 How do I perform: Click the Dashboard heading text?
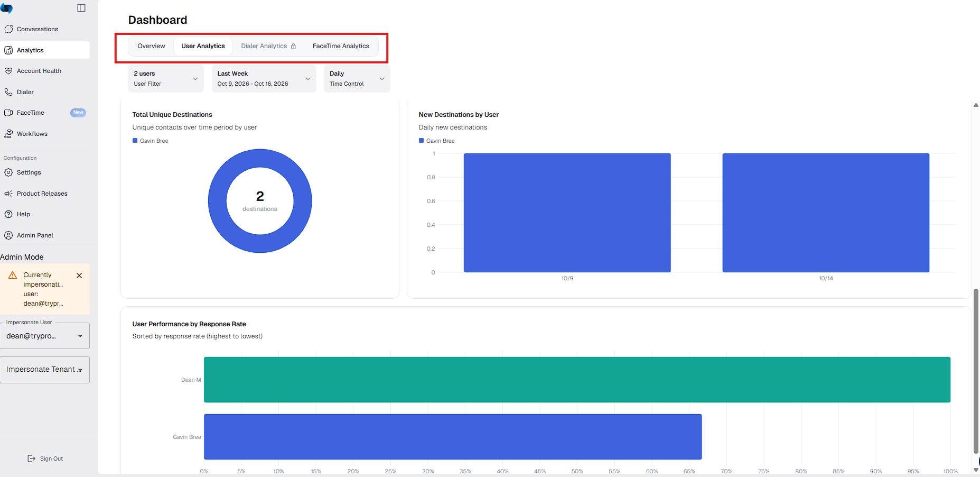coord(157,20)
